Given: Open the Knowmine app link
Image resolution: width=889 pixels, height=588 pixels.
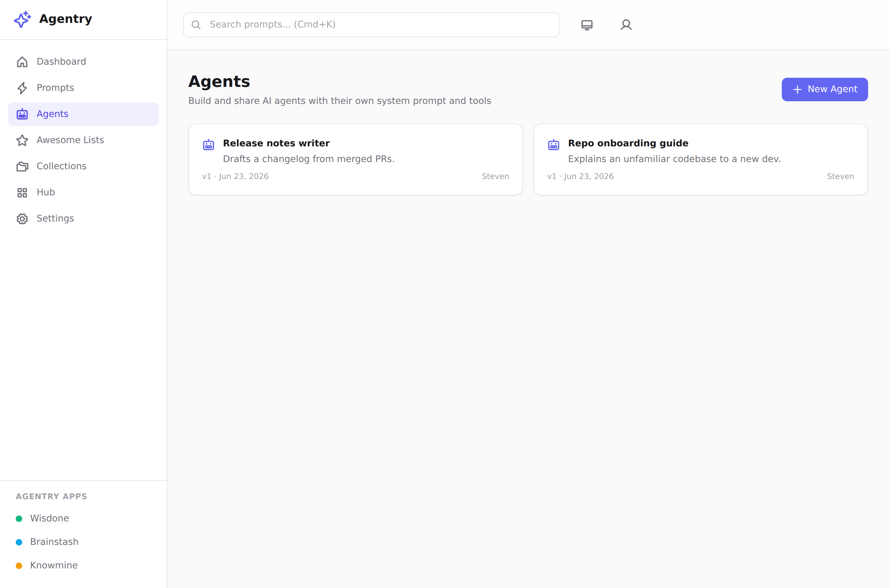Looking at the screenshot, I should 54,565.
